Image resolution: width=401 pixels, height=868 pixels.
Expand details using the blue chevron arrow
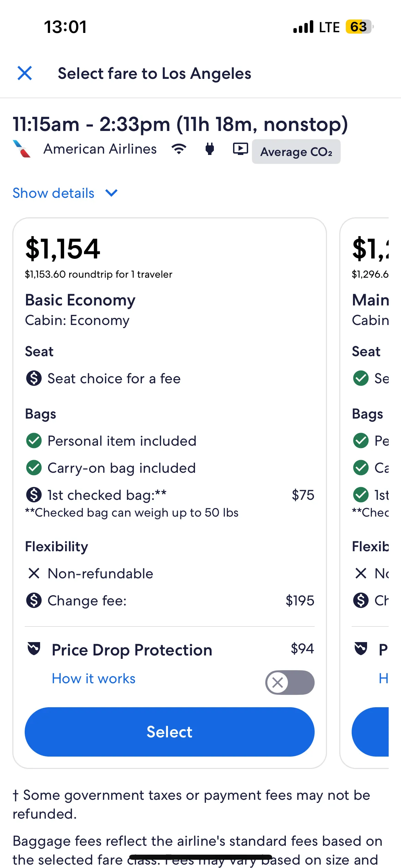pos(111,193)
